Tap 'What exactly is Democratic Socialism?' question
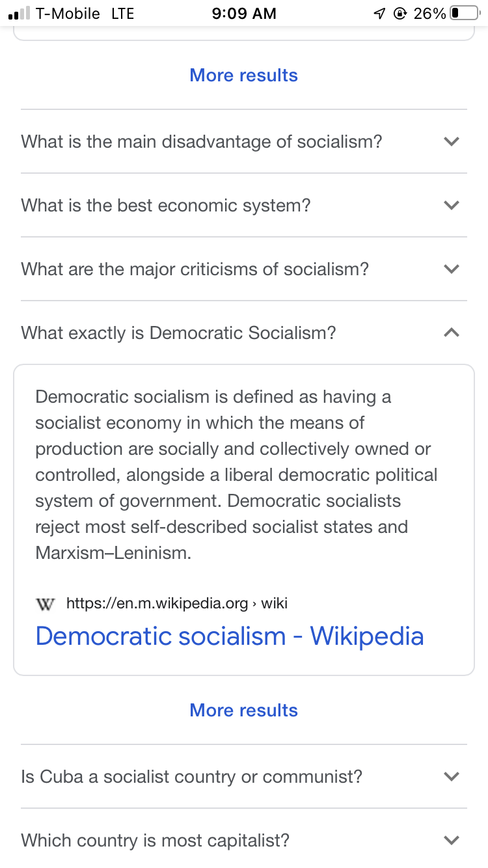The image size is (488, 868). (178, 333)
